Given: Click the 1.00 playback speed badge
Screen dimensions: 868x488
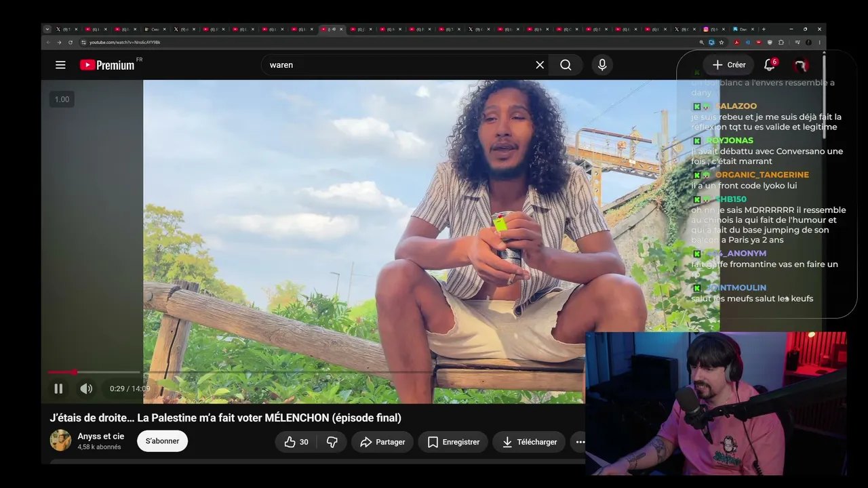Looking at the screenshot, I should click(62, 100).
